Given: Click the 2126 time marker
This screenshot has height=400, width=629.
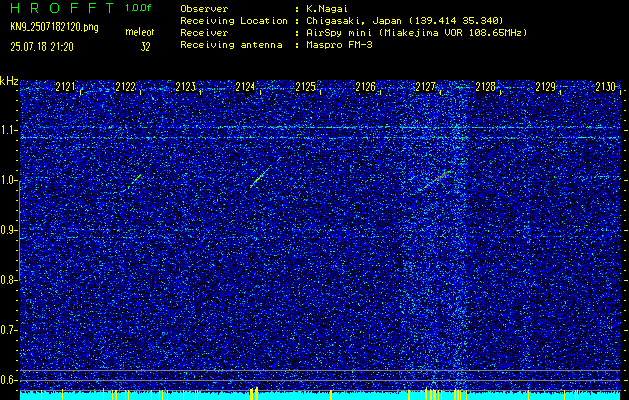Looking at the screenshot, I should click(x=365, y=87).
